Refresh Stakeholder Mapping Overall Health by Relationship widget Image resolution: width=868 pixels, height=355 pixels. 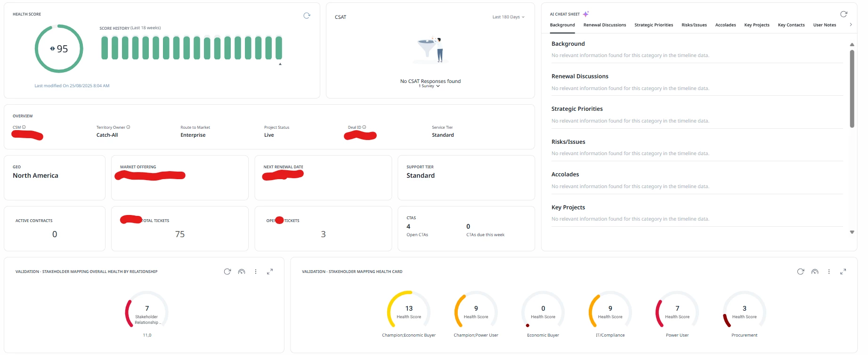click(227, 272)
